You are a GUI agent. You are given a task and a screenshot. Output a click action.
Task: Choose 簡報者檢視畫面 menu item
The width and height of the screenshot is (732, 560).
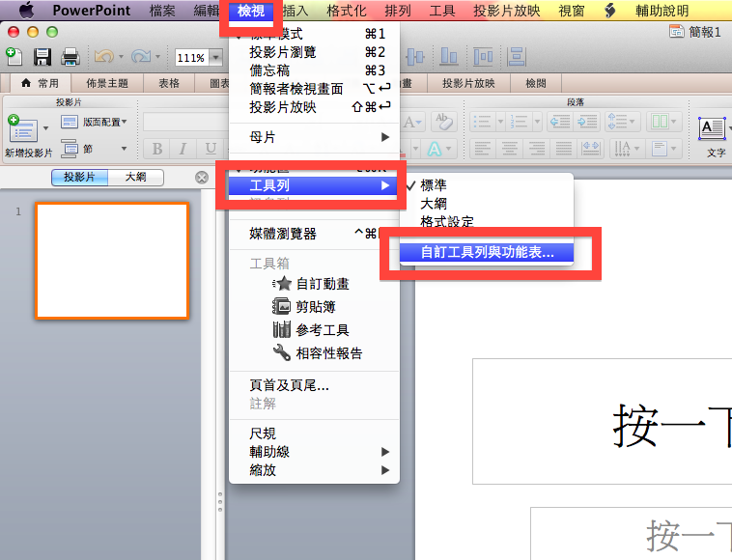click(x=314, y=89)
